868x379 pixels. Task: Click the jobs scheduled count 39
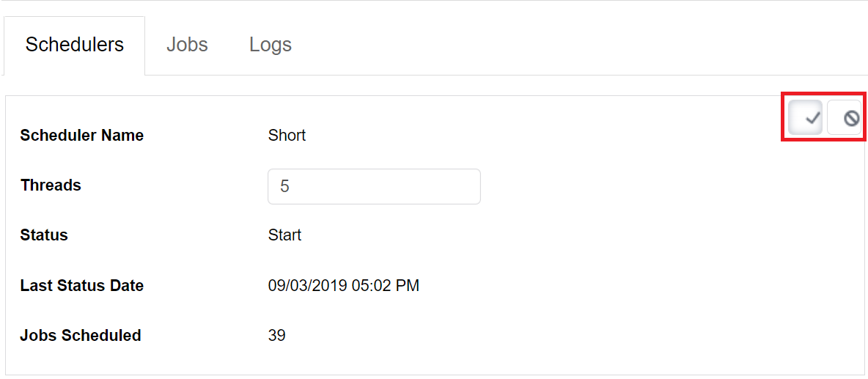[277, 335]
